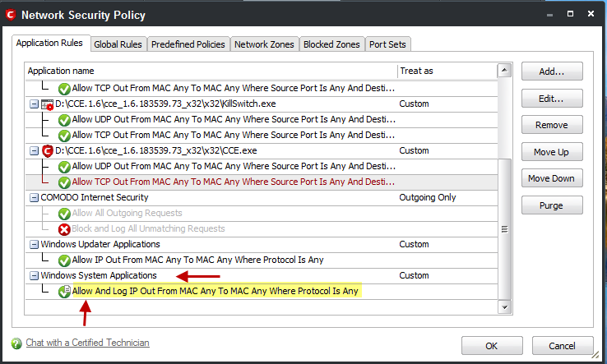The height and width of the screenshot is (364, 607).
Task: Collapse the CCE.exe rule group
Action: pos(34,151)
